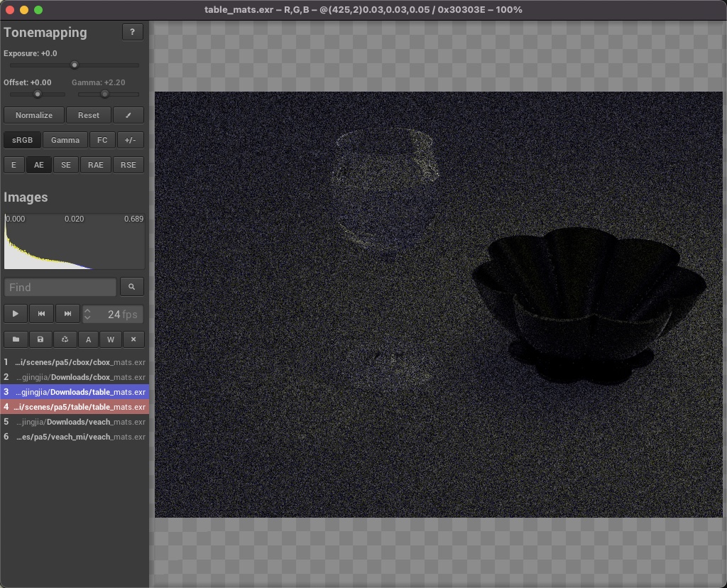Toggle the W watch-files button

pyautogui.click(x=111, y=339)
